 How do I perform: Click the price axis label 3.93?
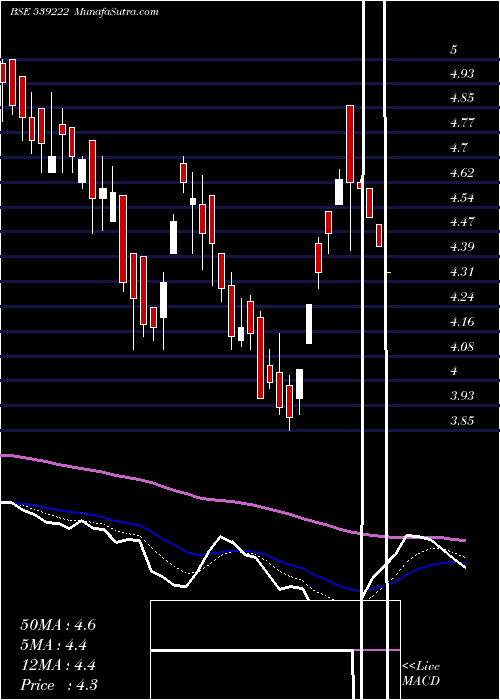(462, 396)
